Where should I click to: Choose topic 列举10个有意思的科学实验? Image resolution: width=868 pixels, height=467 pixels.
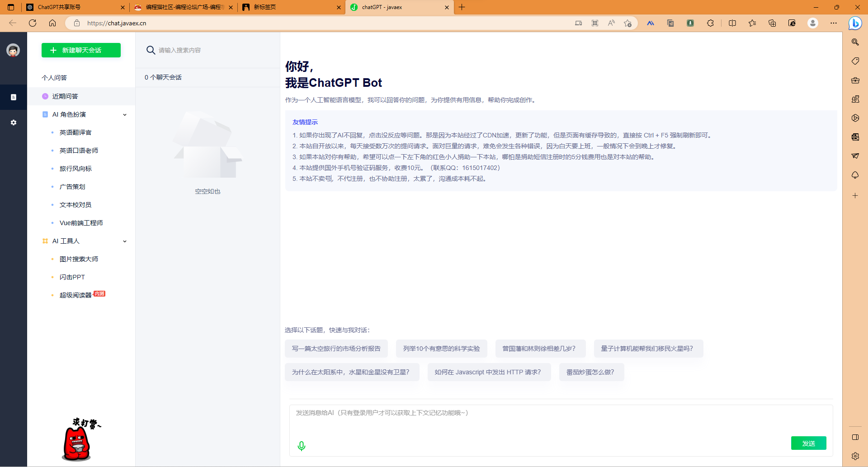tap(442, 349)
